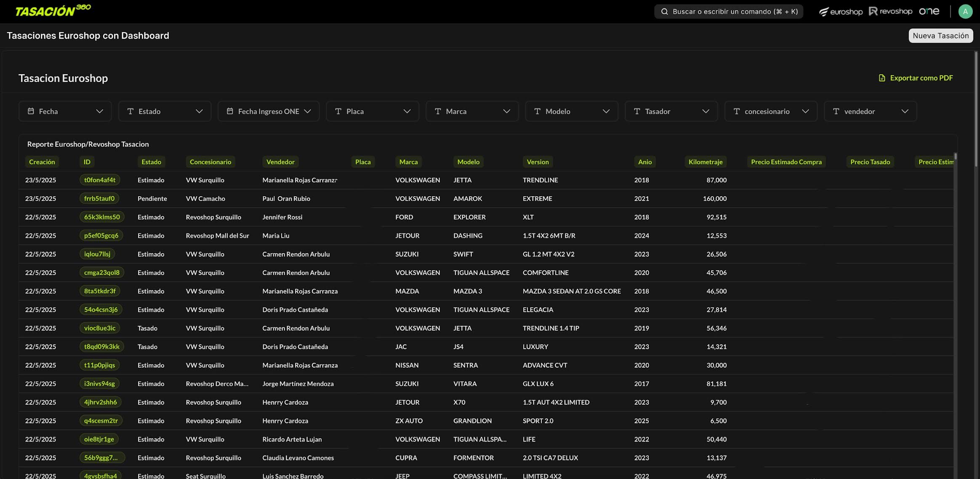Screen dimensions: 980x479
Task: Click calendar icon in Fecha filter
Action: 31,111
